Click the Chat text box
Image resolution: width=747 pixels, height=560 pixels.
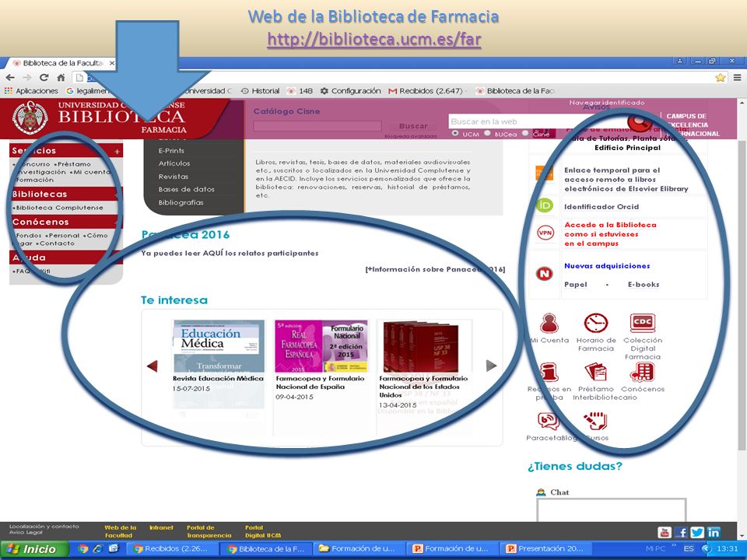coord(612,509)
